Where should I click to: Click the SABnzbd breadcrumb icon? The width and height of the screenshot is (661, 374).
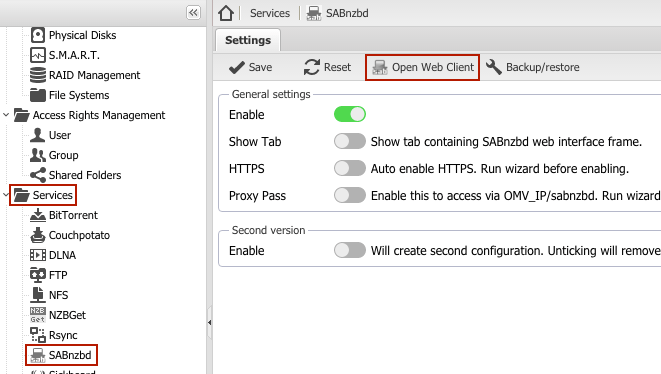coord(314,13)
